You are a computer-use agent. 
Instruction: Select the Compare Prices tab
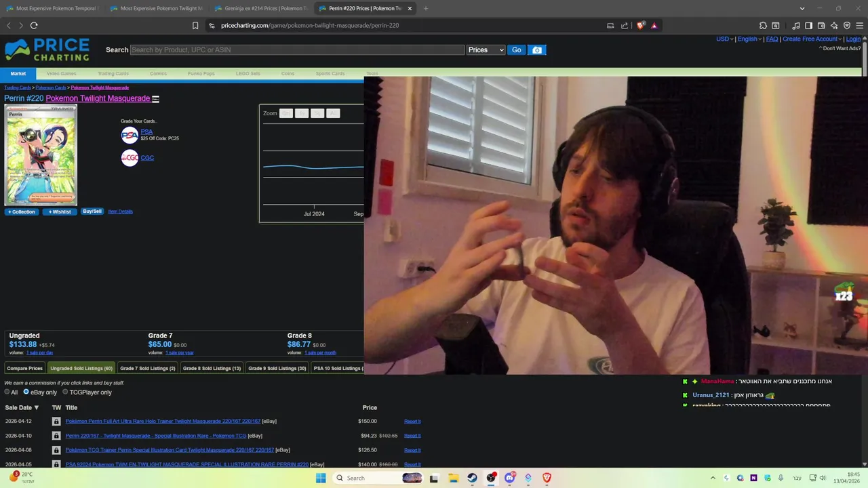coord(24,368)
